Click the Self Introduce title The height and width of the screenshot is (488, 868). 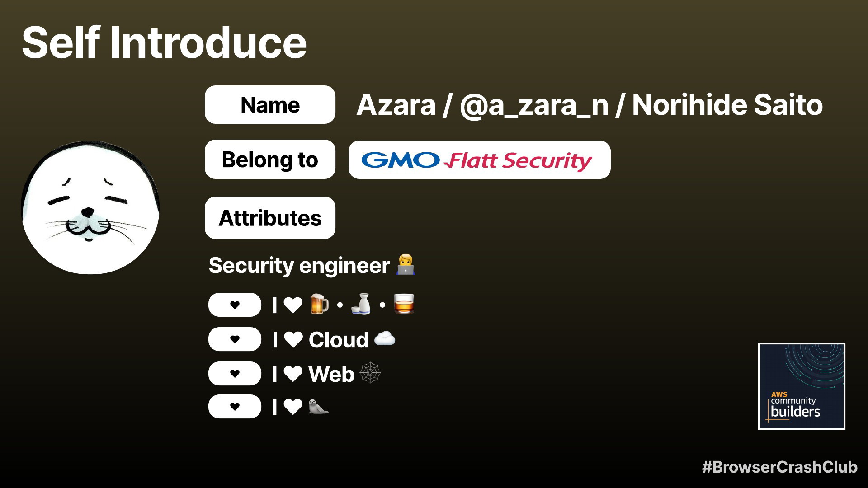click(164, 42)
